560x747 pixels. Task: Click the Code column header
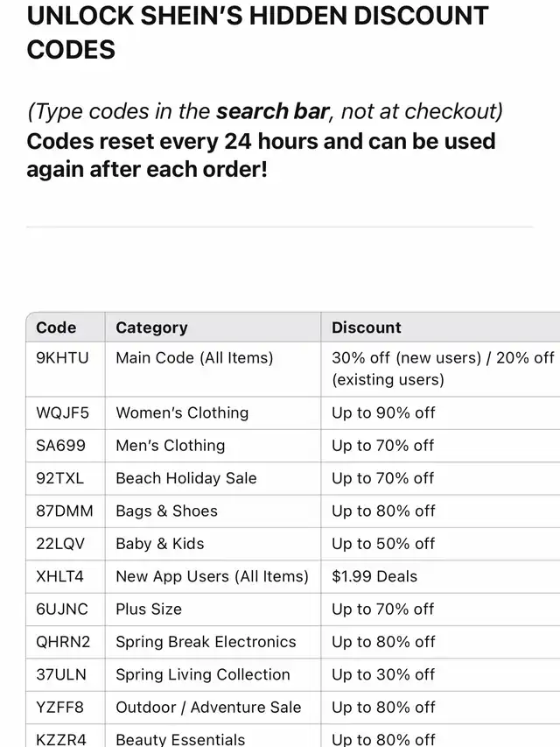pos(56,328)
